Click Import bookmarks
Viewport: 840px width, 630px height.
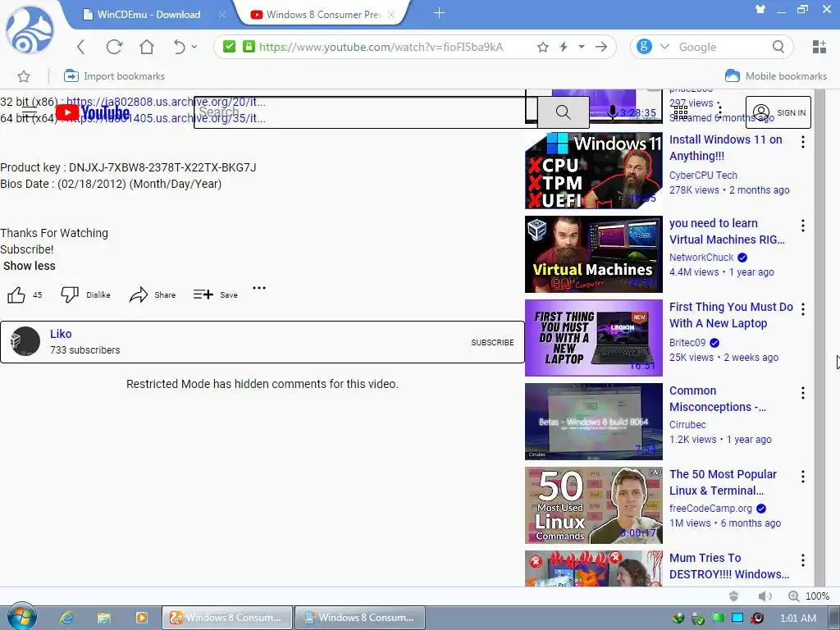[114, 76]
